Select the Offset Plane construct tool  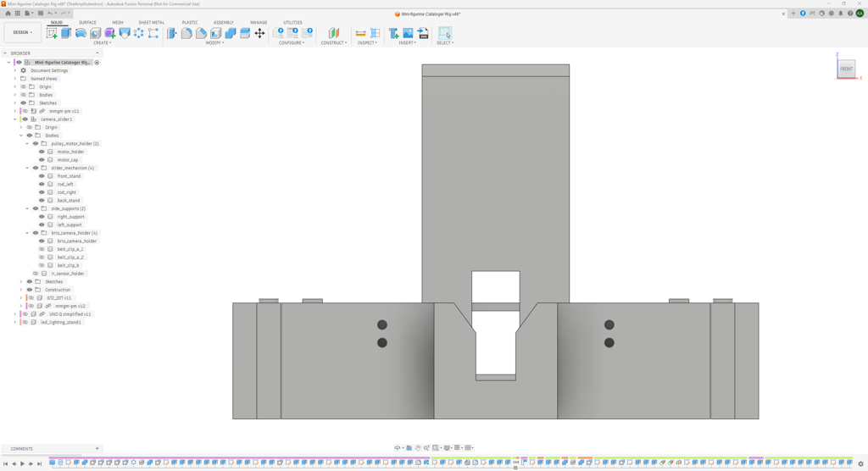334,33
